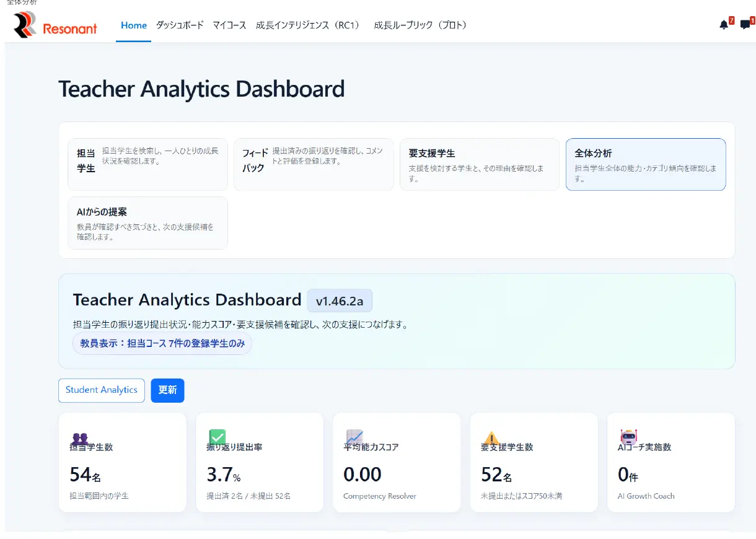The image size is (756, 539).
Task: Select 成長ルーブリック（プロト） menu item
Action: coord(421,25)
